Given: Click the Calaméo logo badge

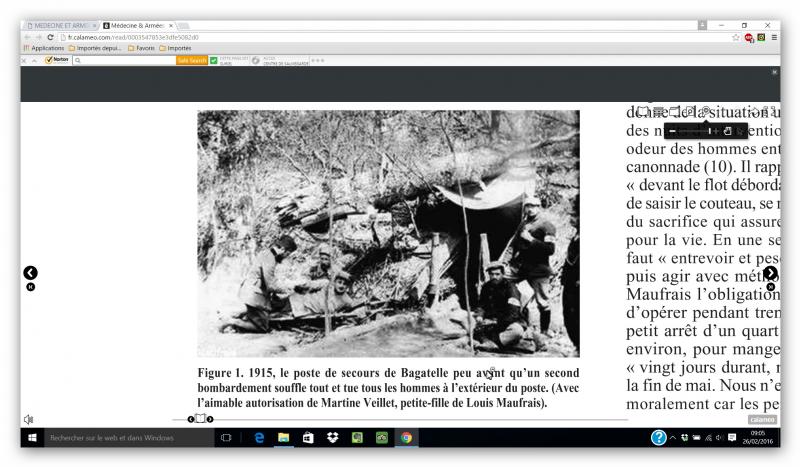Looking at the screenshot, I should click(x=762, y=420).
